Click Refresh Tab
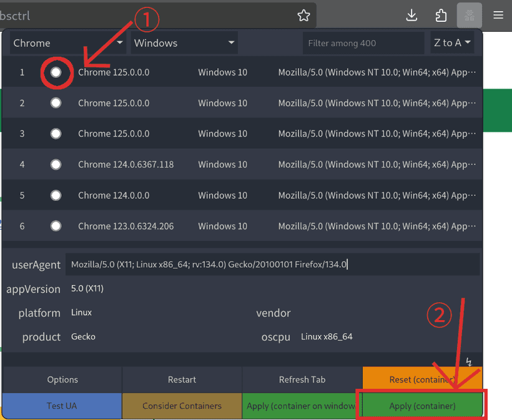Viewport: 512px width, 420px height. pyautogui.click(x=302, y=379)
